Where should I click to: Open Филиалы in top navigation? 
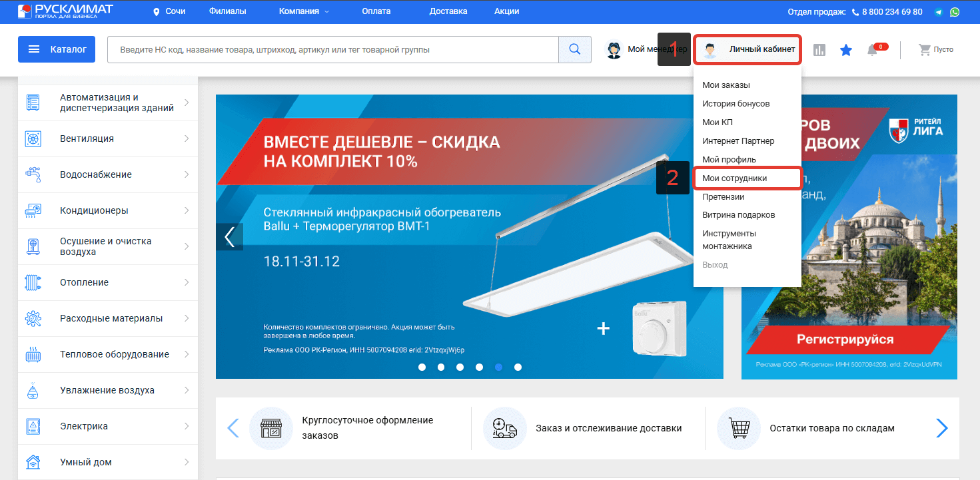tap(227, 11)
